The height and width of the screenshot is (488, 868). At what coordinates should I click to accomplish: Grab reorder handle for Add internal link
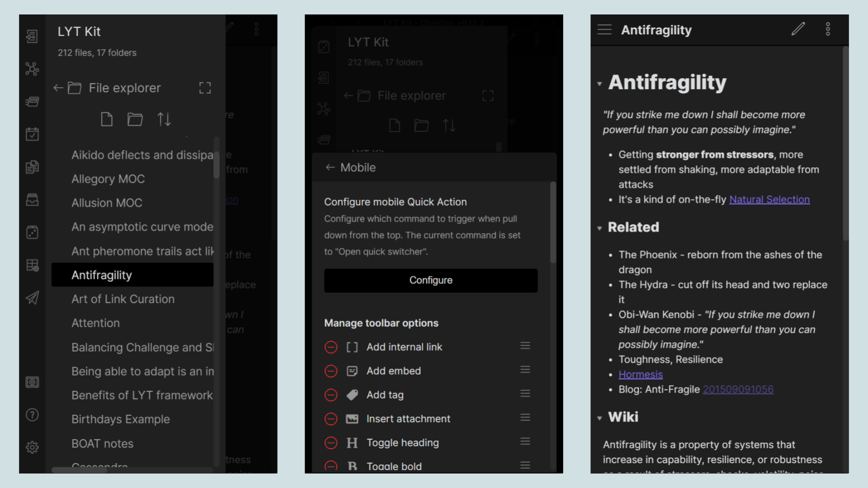525,346
